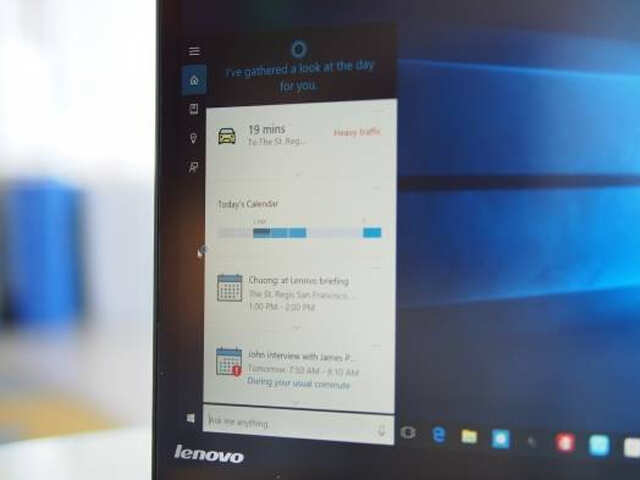Screen dimensions: 640x480
Task: Open the Feedback icon in Cortana sidebar
Action: tap(194, 167)
